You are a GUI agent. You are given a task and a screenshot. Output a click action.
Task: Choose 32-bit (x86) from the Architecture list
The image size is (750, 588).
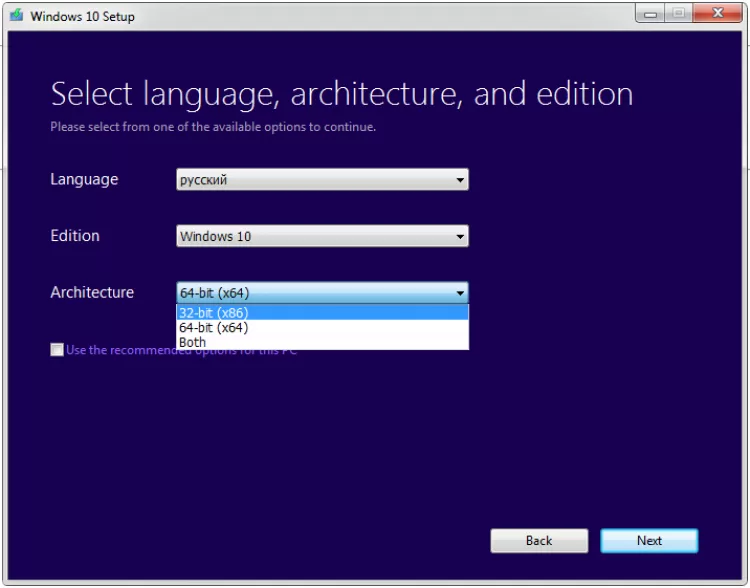coord(322,312)
